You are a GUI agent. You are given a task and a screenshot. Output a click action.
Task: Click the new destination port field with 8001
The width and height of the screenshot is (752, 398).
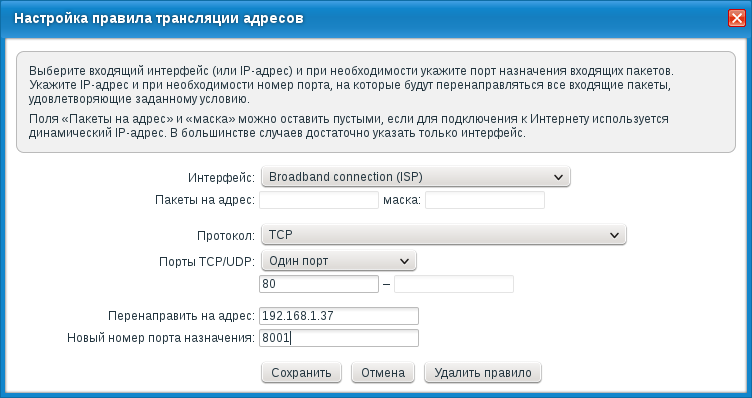[x=339, y=338]
